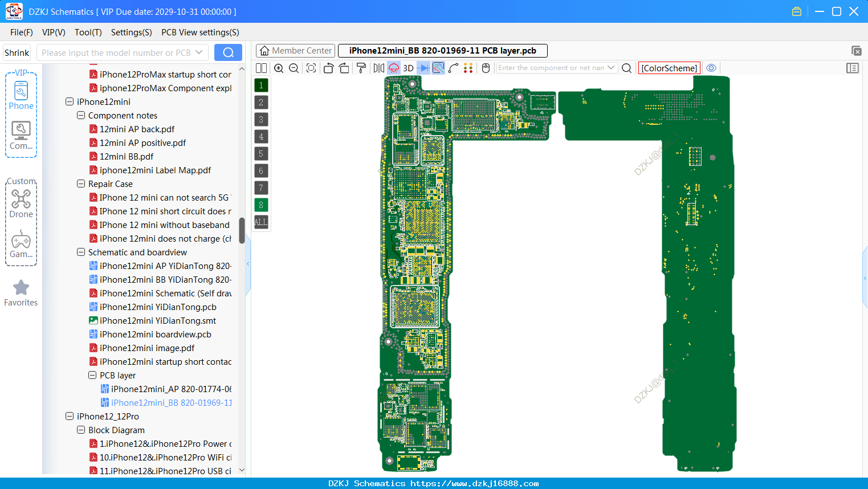Screen dimensions: 868x489
Task: Show PCB layer 6
Action: (x=261, y=171)
